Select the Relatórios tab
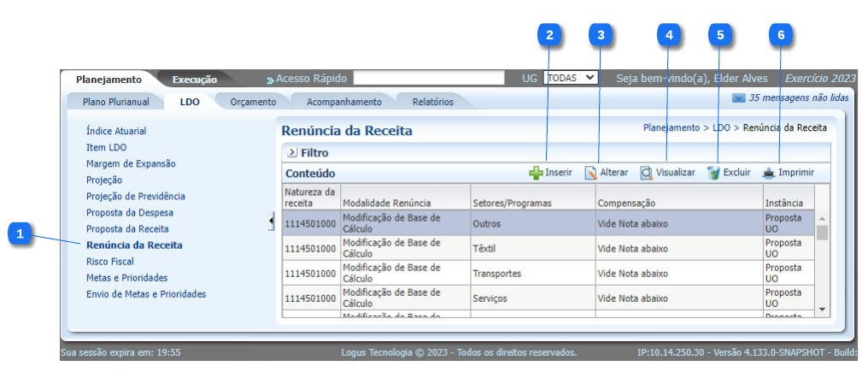This screenshot has height=372, width=868. pos(432,102)
